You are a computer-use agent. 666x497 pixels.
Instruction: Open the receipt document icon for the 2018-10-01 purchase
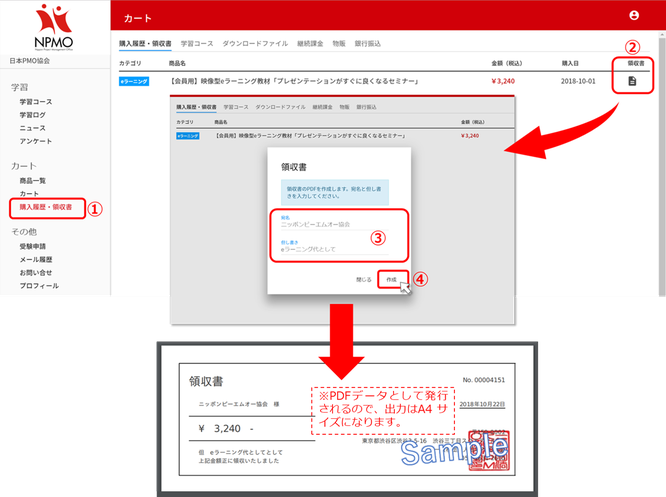coord(632,81)
